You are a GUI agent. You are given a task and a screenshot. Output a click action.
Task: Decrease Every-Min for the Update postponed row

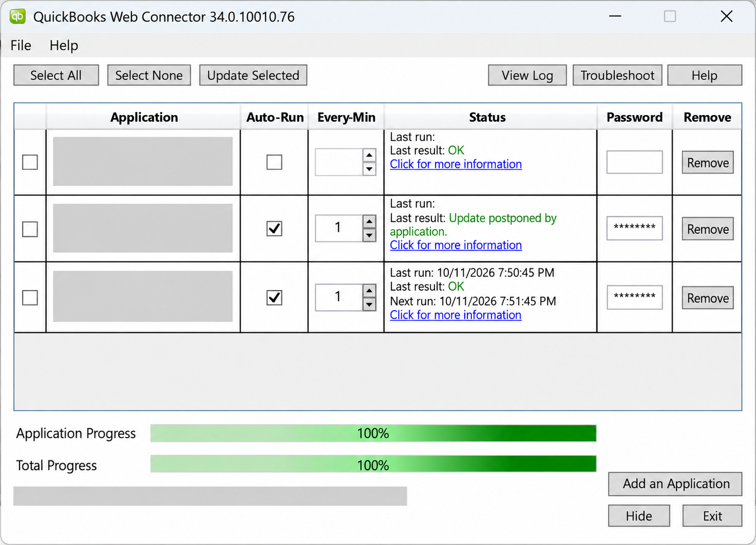point(369,235)
